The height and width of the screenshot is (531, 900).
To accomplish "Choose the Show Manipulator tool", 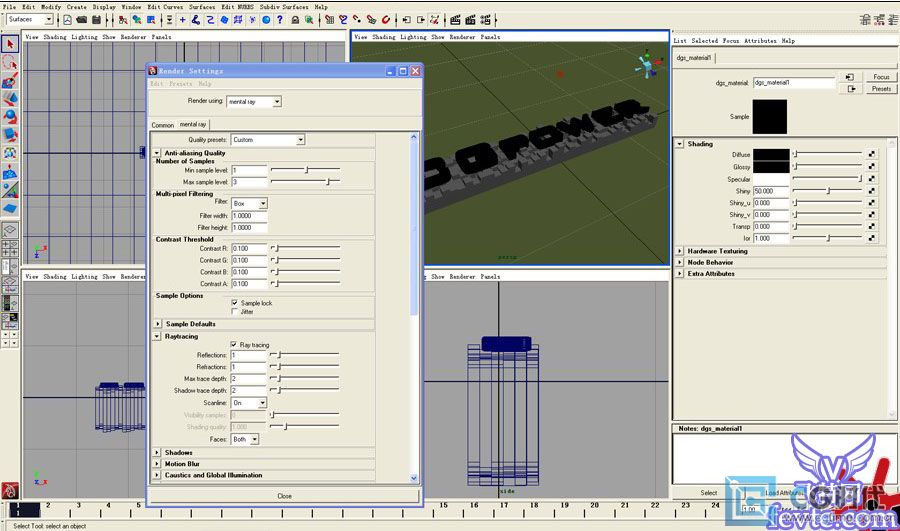I will tap(10, 190).
